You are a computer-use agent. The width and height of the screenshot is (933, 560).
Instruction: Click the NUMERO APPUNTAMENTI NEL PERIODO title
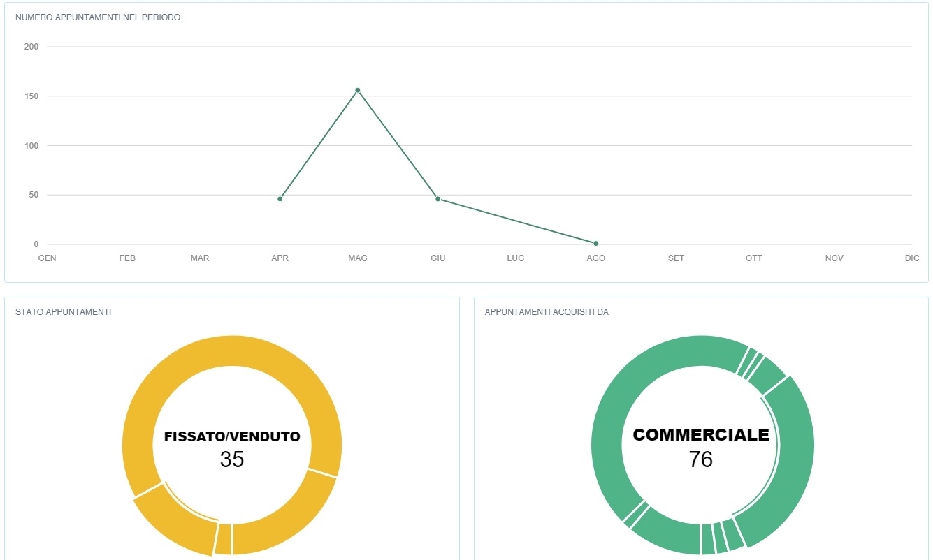pyautogui.click(x=98, y=17)
